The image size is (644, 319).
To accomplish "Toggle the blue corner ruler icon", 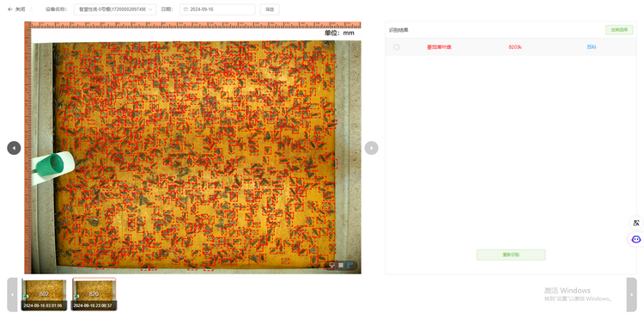I will point(350,265).
